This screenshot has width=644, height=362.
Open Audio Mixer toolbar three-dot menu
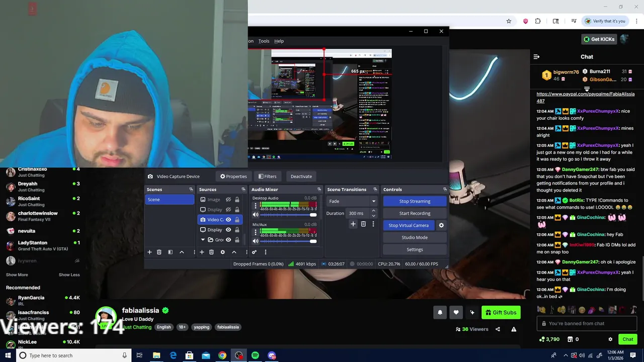(x=265, y=252)
